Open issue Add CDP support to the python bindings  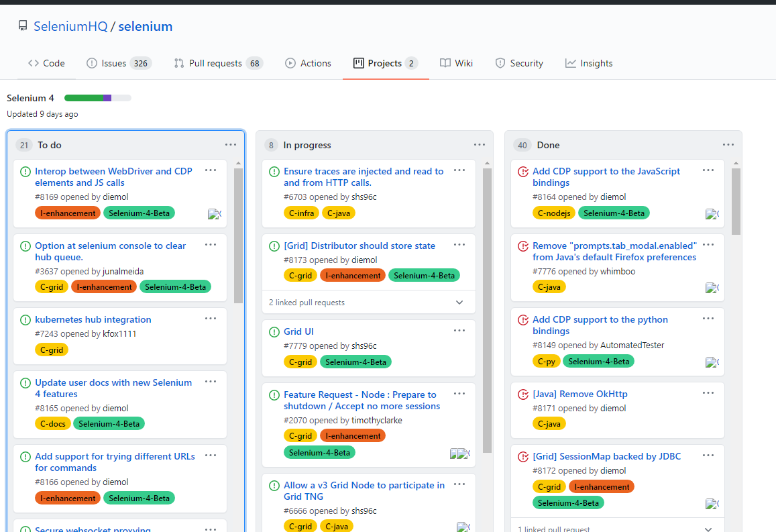coord(600,325)
